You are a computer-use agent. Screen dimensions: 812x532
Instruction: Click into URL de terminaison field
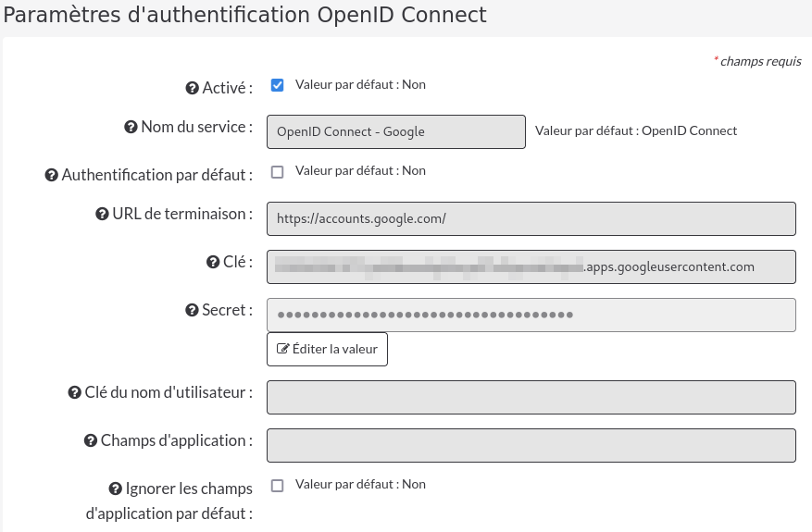coord(531,219)
